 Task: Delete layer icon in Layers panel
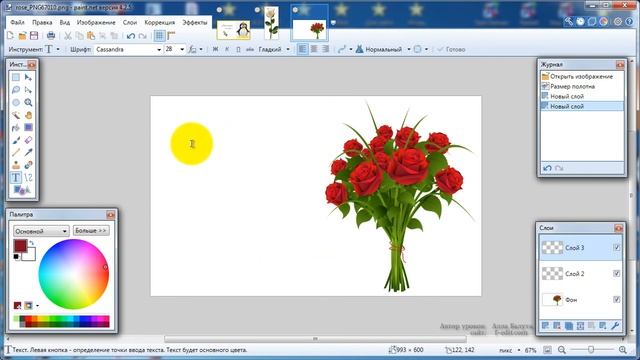point(557,326)
